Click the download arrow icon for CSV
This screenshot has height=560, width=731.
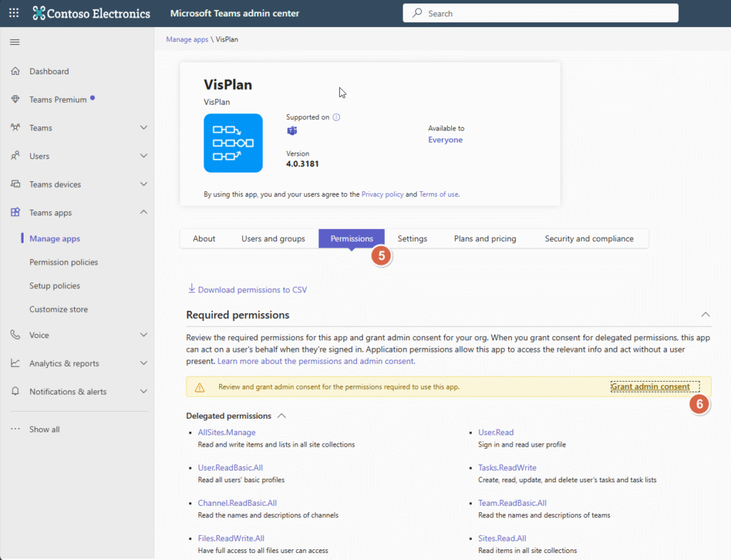(191, 289)
